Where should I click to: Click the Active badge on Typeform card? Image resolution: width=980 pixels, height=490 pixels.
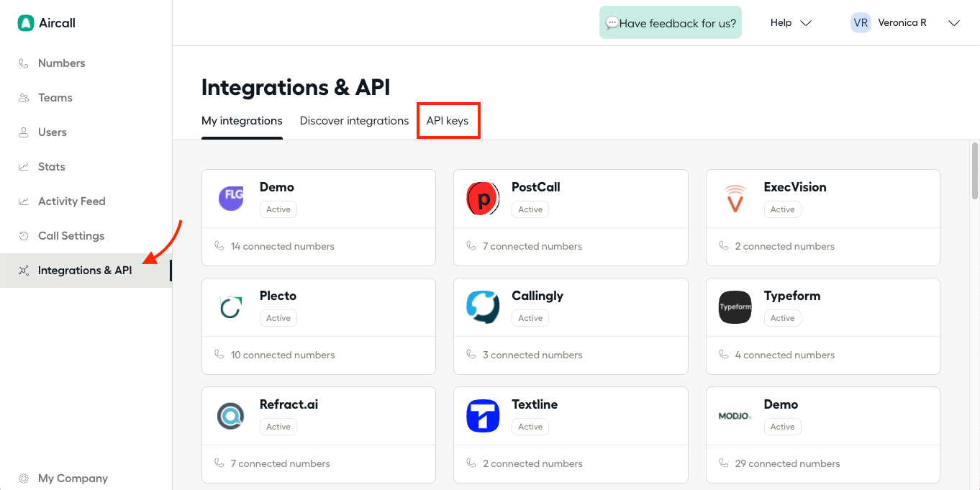[783, 318]
